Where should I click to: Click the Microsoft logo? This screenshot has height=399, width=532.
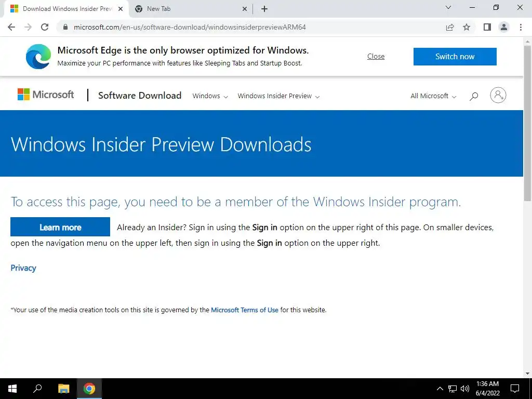pyautogui.click(x=46, y=95)
